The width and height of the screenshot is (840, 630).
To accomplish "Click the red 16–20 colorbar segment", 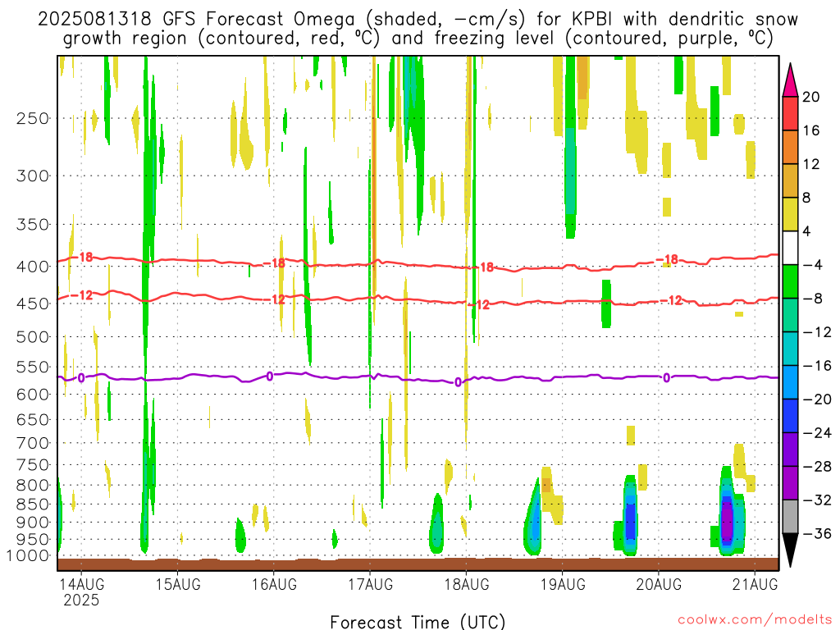I will pos(790,113).
